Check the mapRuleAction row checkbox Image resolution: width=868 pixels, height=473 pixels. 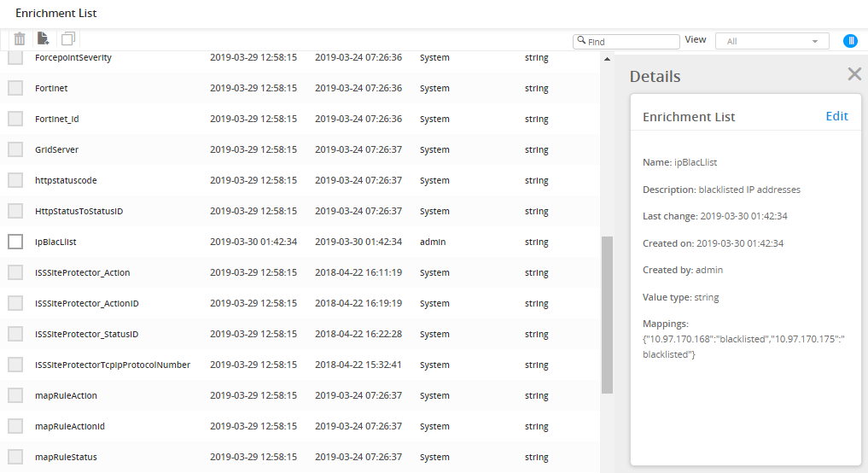(x=15, y=395)
